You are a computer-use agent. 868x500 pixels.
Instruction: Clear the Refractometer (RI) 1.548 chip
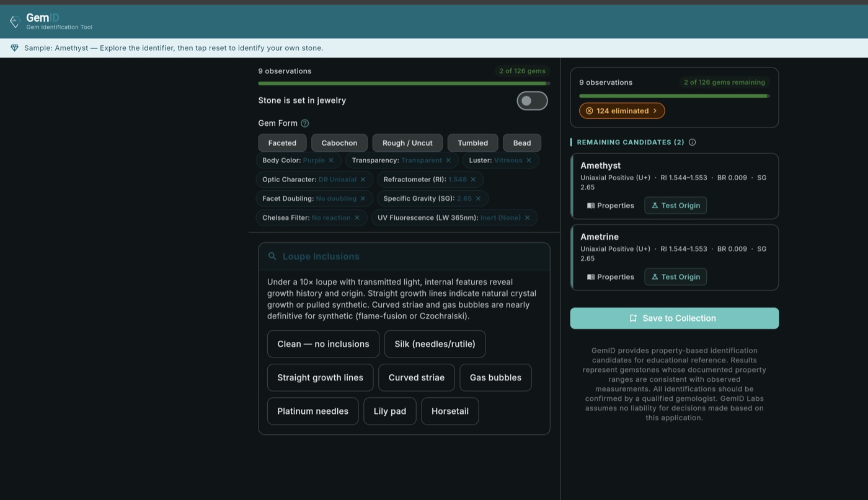[x=473, y=180]
